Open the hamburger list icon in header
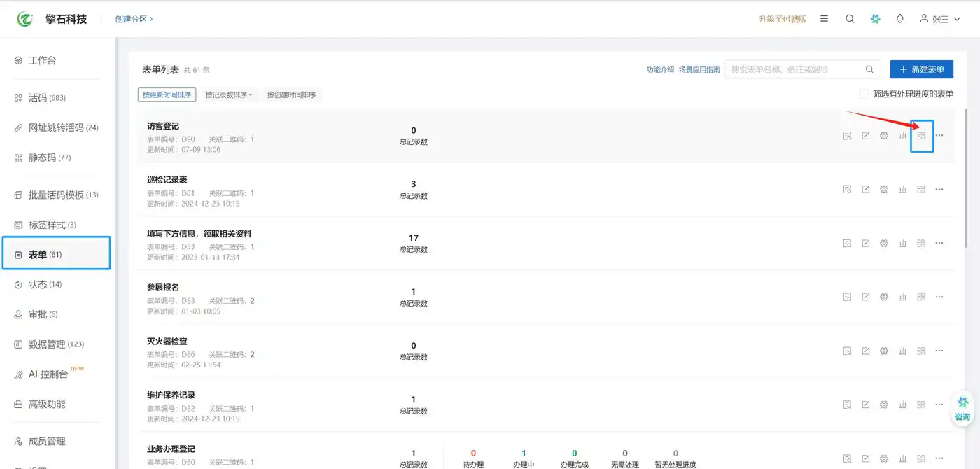Image resolution: width=980 pixels, height=469 pixels. click(x=825, y=19)
